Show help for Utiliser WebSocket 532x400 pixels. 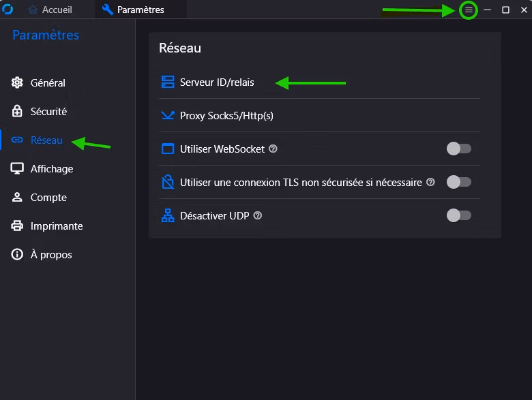click(x=273, y=149)
